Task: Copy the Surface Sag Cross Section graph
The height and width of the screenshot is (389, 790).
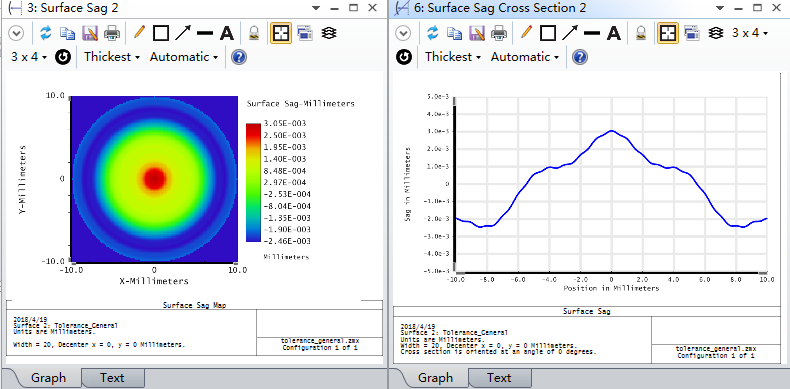Action: coord(454,33)
